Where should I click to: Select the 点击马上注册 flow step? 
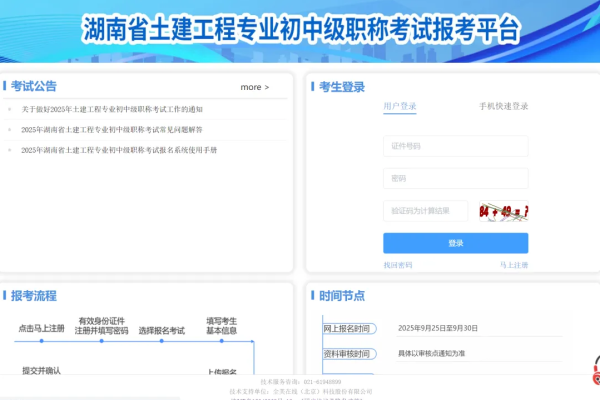pyautogui.click(x=41, y=328)
